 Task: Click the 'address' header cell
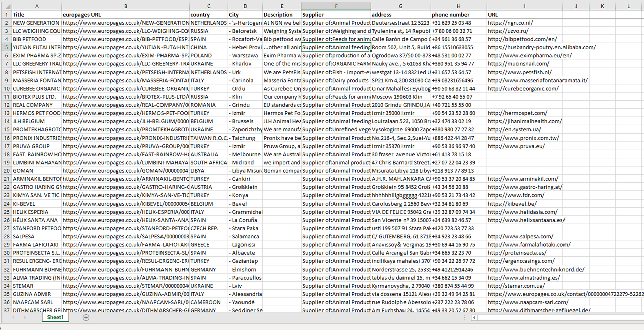(x=400, y=15)
